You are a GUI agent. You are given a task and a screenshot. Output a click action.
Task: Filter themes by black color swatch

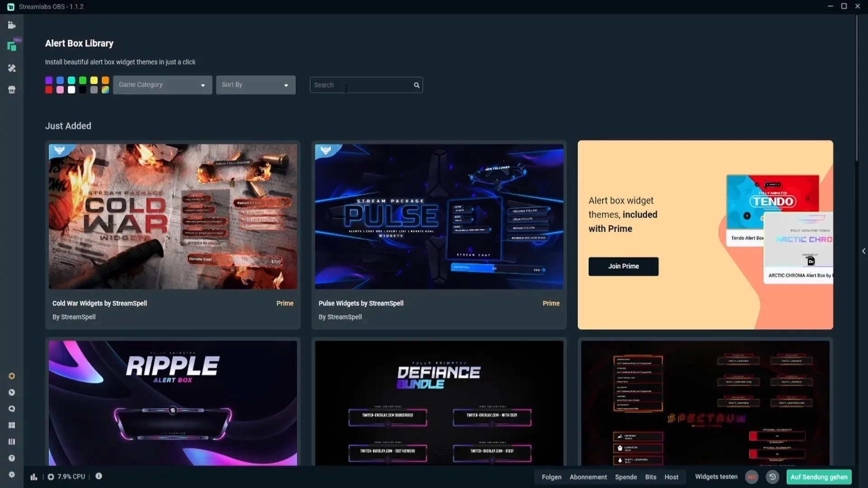pos(83,89)
